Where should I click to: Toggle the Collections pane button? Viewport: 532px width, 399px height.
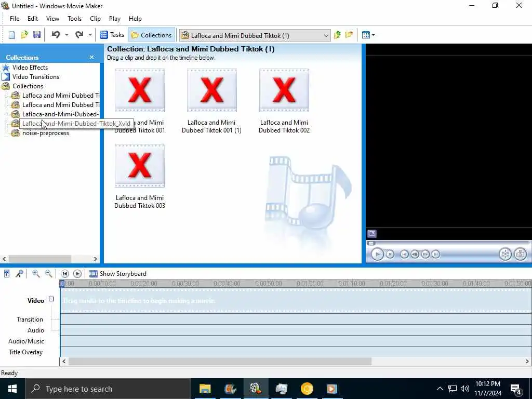(151, 35)
